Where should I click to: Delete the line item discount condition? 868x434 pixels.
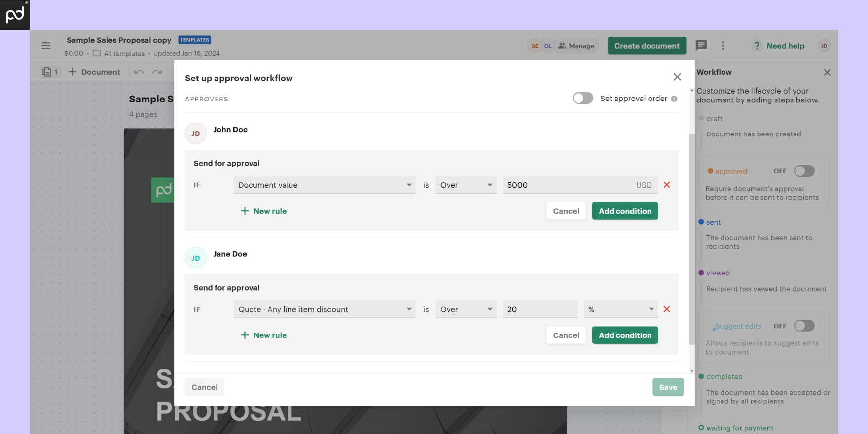tap(667, 309)
